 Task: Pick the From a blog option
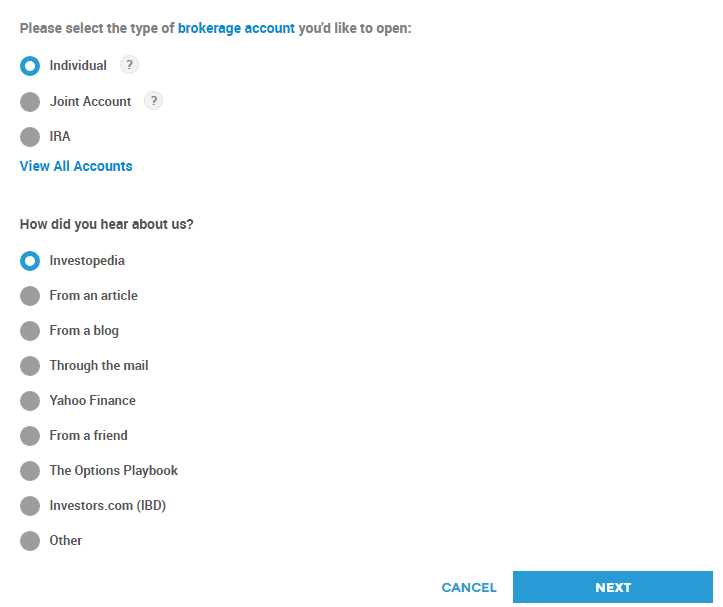(x=30, y=331)
